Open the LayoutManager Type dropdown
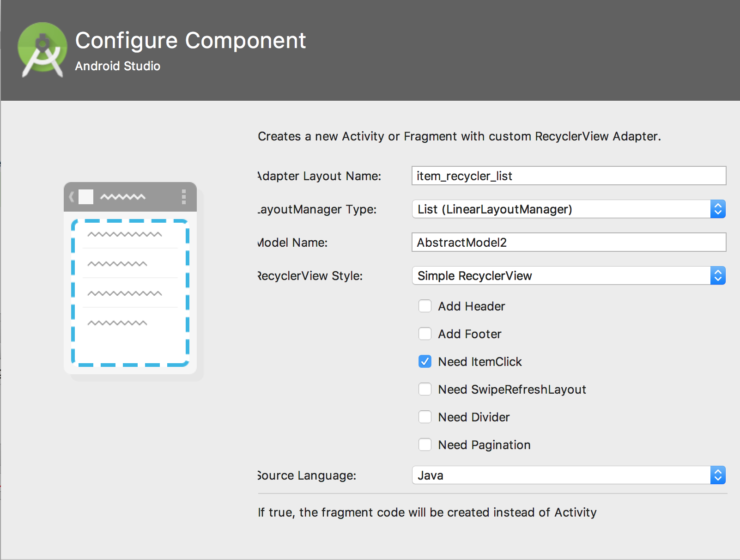 tap(569, 209)
